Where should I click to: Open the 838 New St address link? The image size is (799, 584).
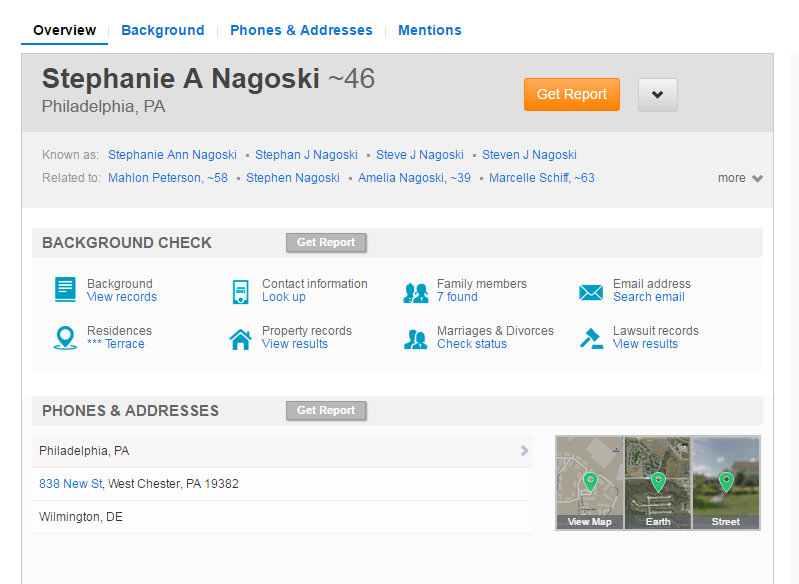click(71, 484)
